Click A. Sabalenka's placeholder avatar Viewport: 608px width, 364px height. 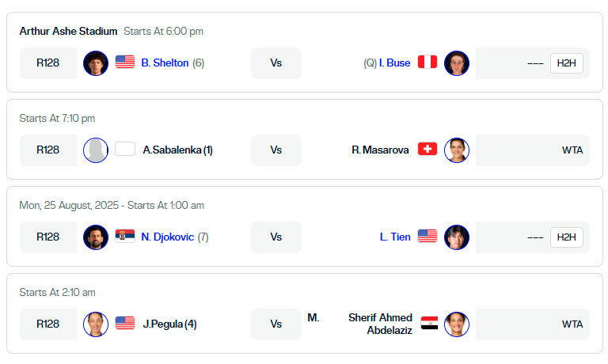point(96,150)
